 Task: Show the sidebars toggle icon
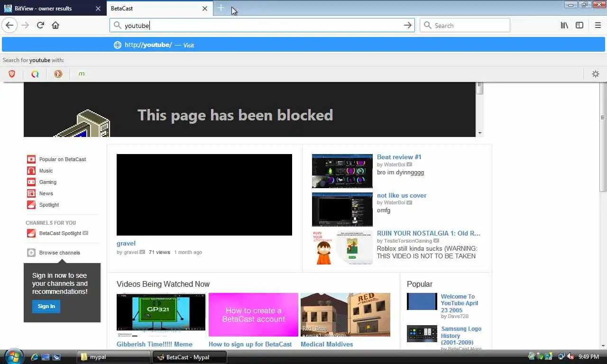pyautogui.click(x=579, y=25)
